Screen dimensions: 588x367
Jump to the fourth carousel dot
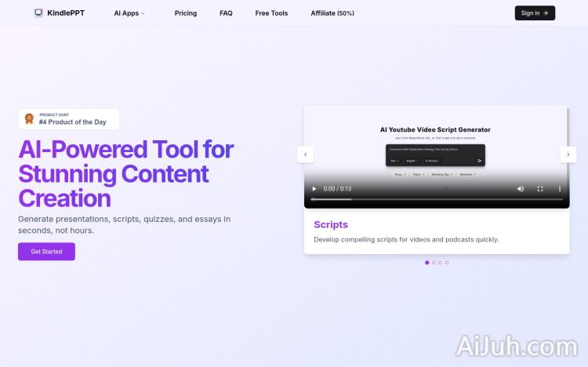(x=447, y=263)
